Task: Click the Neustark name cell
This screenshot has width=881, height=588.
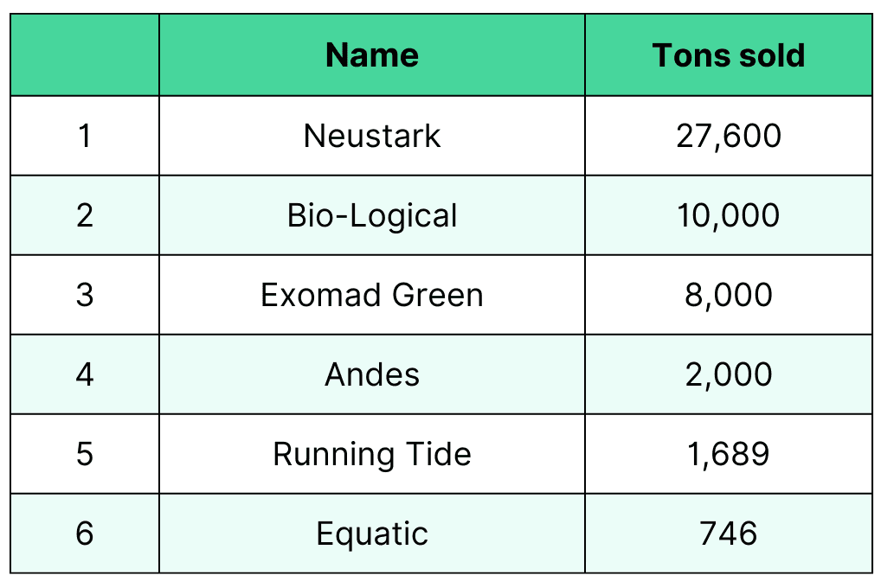Action: (372, 136)
